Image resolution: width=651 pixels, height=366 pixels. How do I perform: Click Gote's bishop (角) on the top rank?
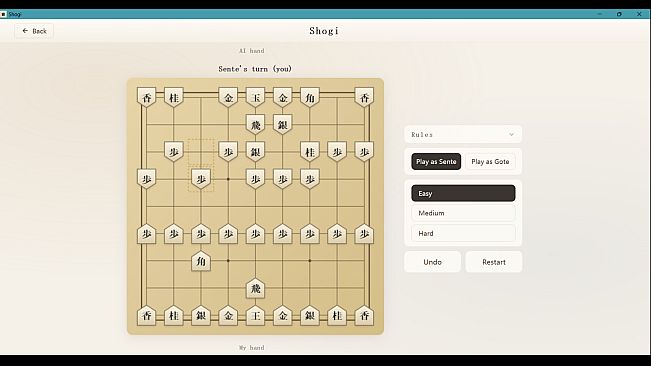coord(310,98)
